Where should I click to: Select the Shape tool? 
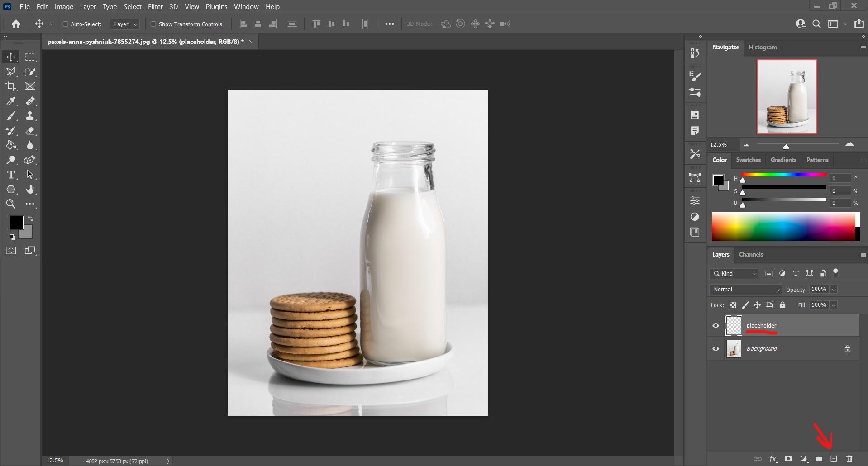pyautogui.click(x=11, y=190)
